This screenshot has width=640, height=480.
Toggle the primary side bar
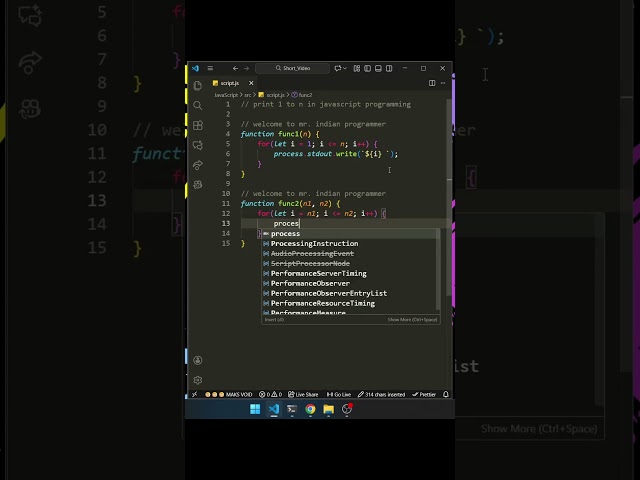[367, 68]
